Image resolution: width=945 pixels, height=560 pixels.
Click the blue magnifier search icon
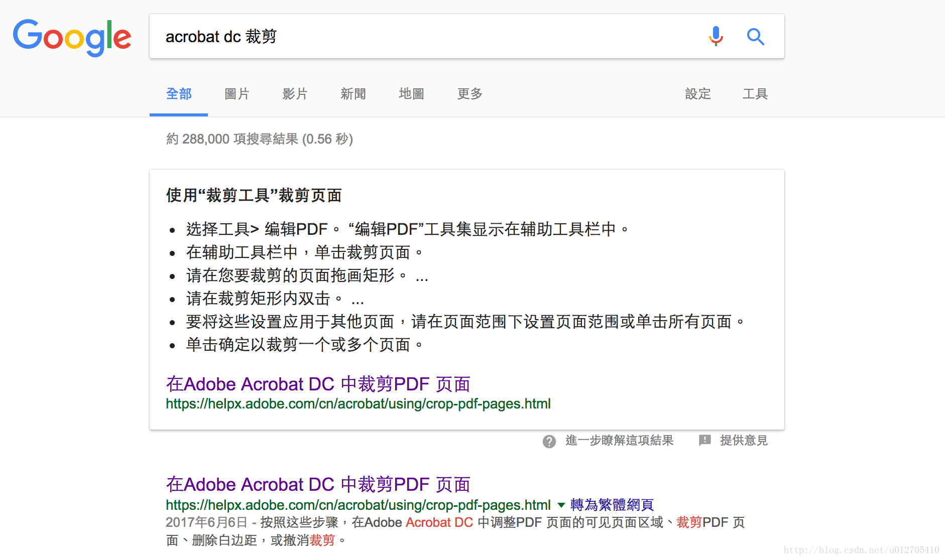click(755, 37)
